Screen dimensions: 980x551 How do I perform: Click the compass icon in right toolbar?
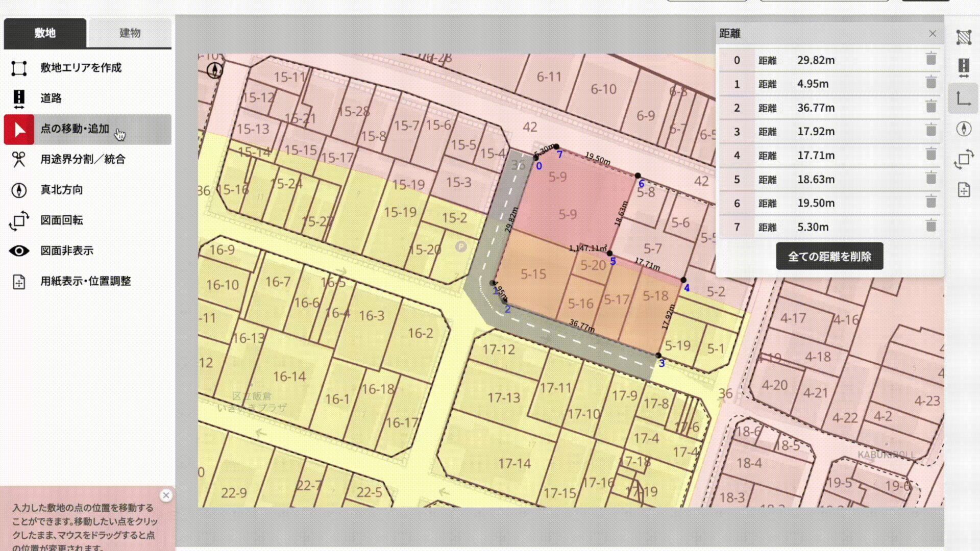[x=964, y=129]
